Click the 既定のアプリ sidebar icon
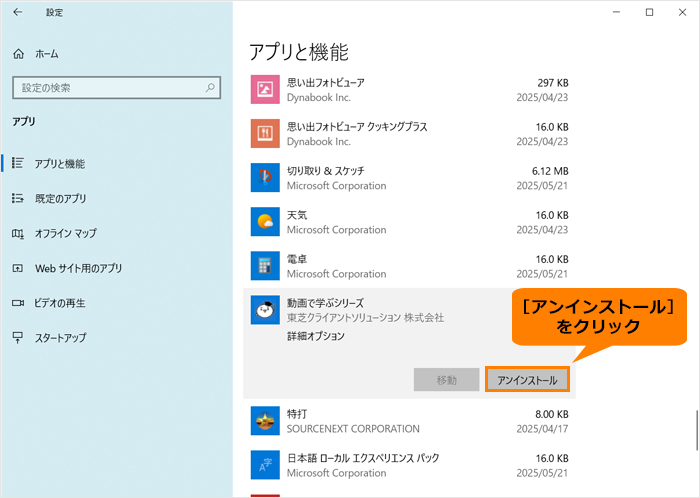 click(x=18, y=198)
